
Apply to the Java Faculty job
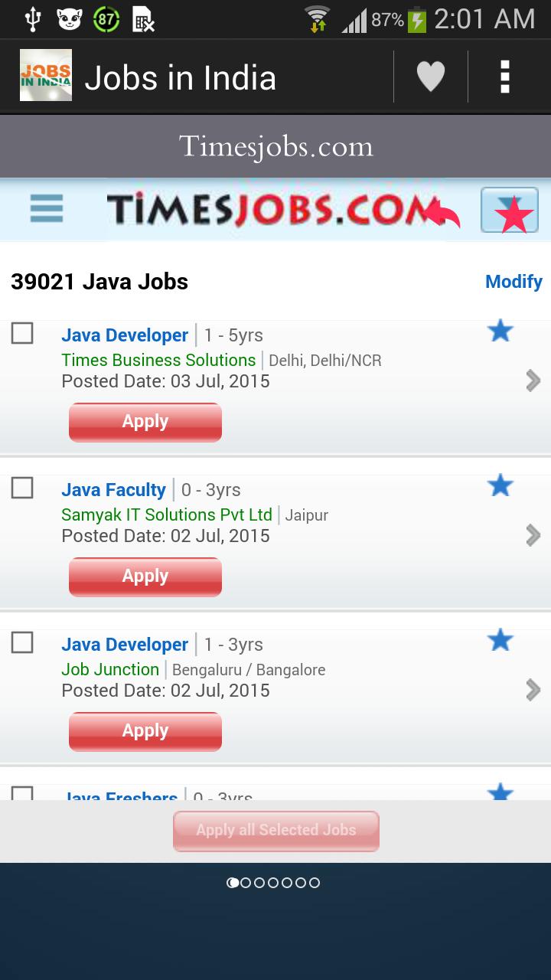[145, 577]
